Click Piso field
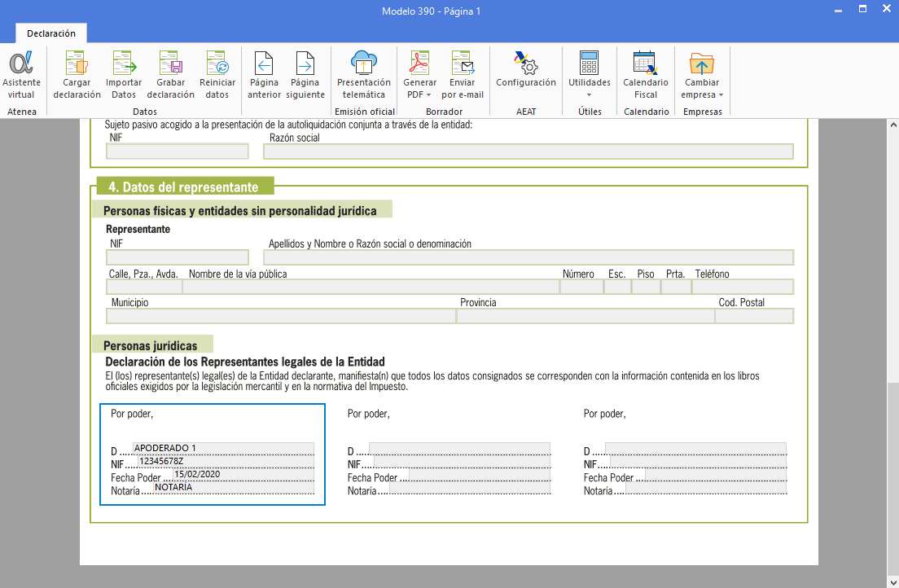The height and width of the screenshot is (588, 899). [647, 286]
